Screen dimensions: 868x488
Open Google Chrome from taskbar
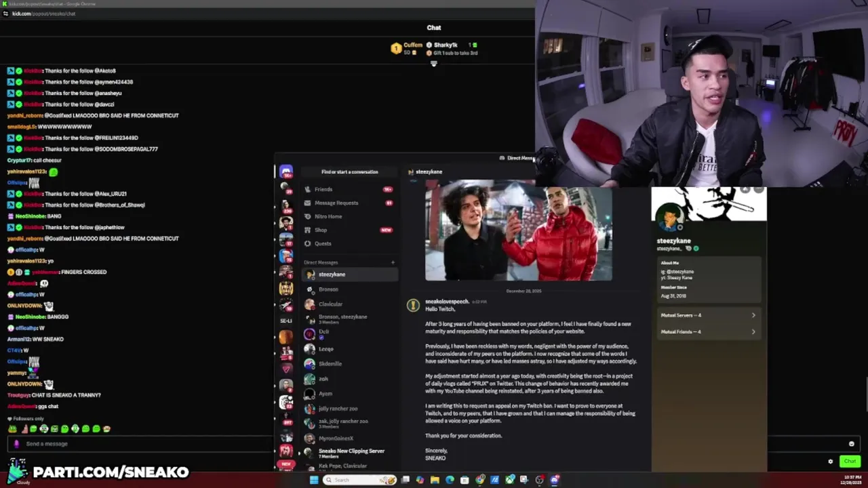[x=480, y=480]
